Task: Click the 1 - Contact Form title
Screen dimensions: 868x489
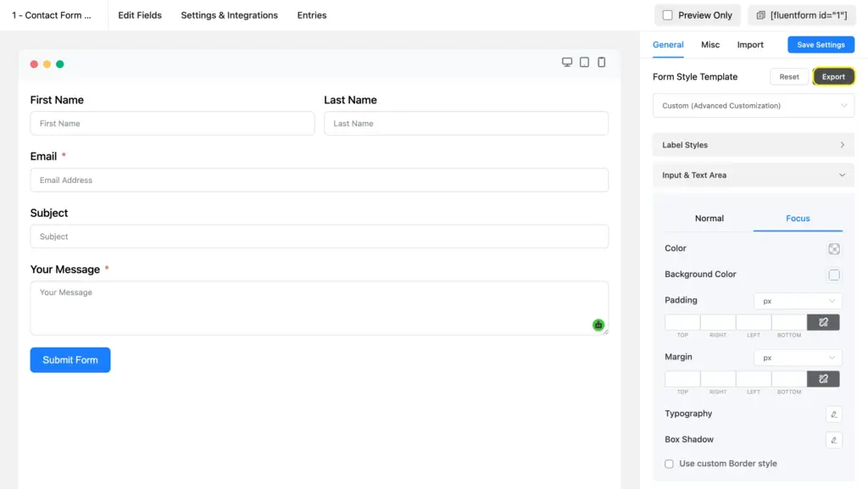Action: coord(52,15)
